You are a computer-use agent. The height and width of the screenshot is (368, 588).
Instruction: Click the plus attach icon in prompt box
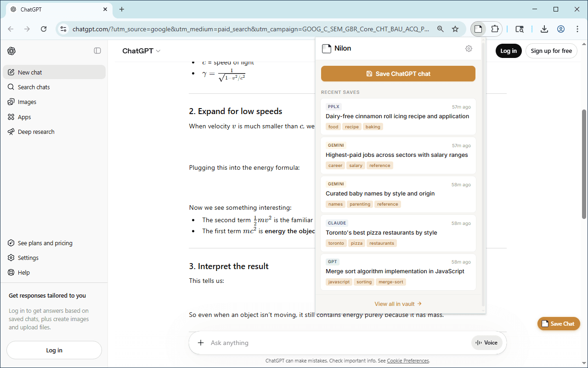[x=201, y=343]
